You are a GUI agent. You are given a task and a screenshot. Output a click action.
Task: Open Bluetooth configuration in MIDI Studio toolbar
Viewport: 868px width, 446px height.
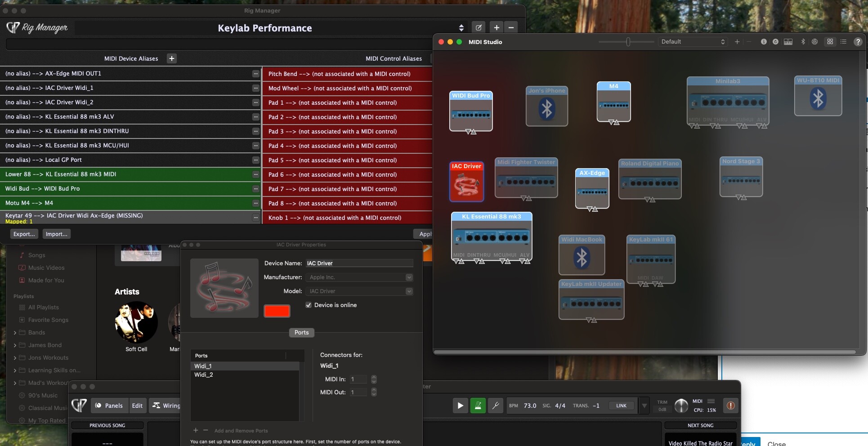pos(803,41)
